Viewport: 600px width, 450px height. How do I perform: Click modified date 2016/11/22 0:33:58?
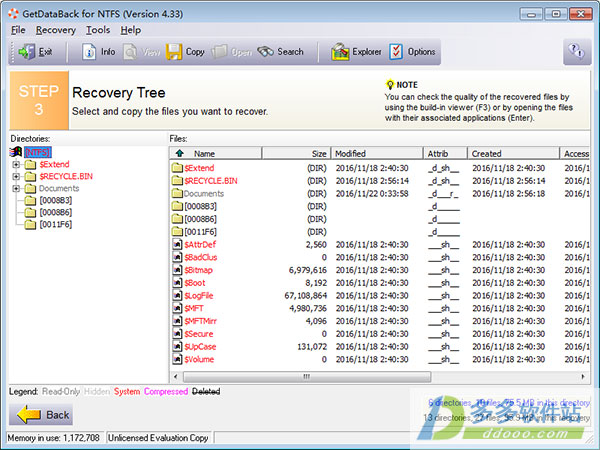(x=372, y=193)
